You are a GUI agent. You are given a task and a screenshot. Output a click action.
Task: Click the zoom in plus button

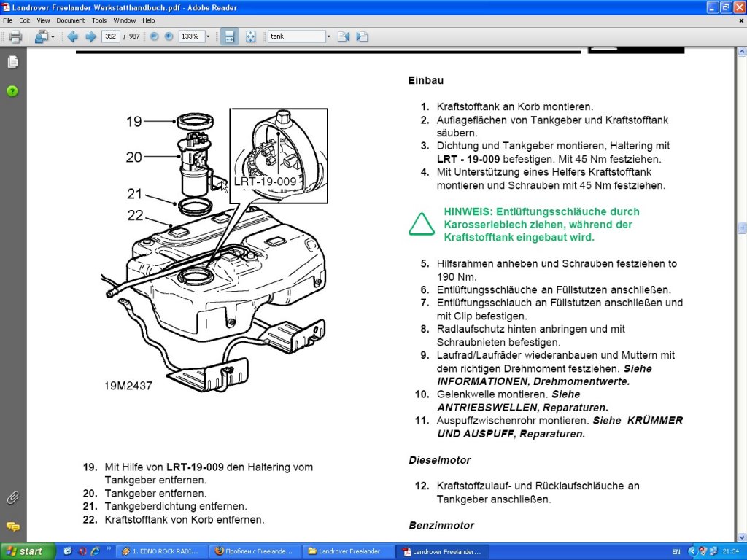pyautogui.click(x=169, y=36)
